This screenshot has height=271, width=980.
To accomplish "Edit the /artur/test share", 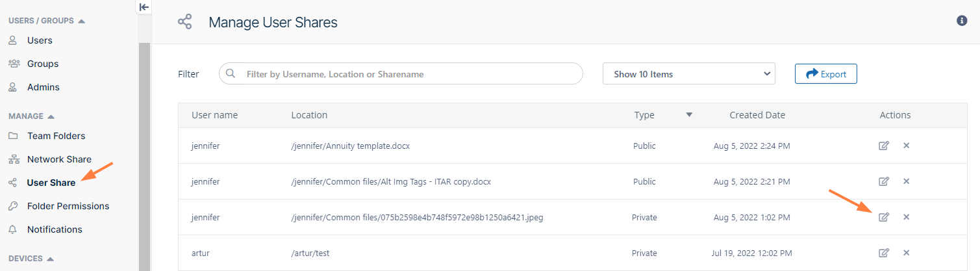I will 883,253.
